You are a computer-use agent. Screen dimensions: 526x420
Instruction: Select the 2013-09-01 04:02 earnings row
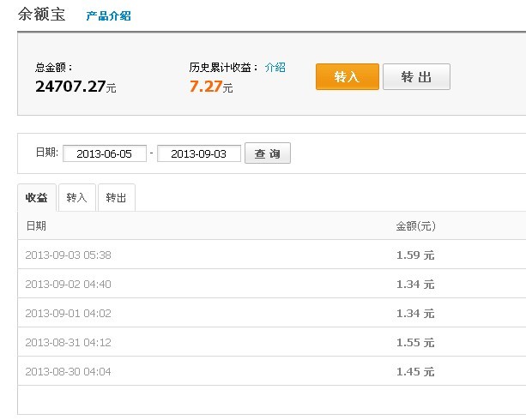pos(272,313)
